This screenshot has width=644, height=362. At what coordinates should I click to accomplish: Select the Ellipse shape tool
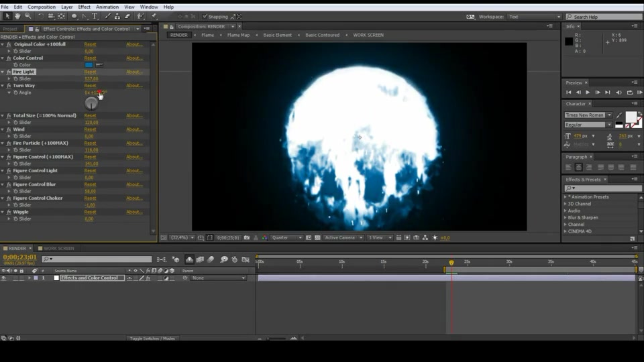click(74, 16)
